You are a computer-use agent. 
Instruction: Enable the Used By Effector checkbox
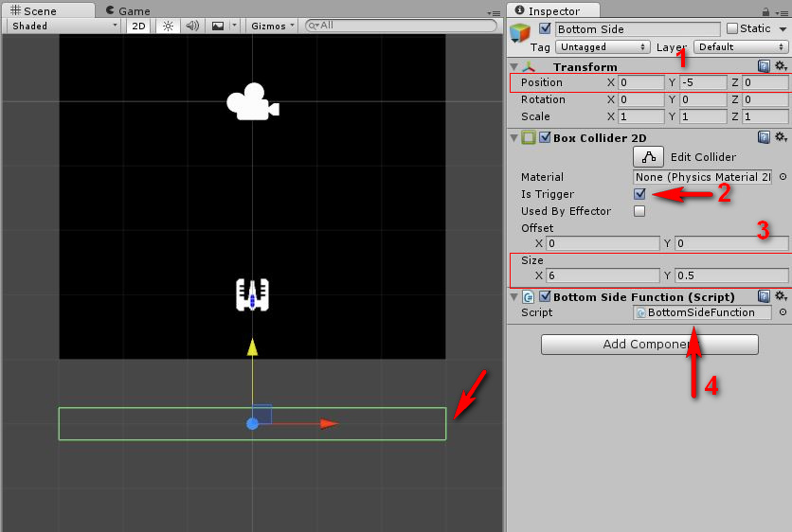pos(639,211)
